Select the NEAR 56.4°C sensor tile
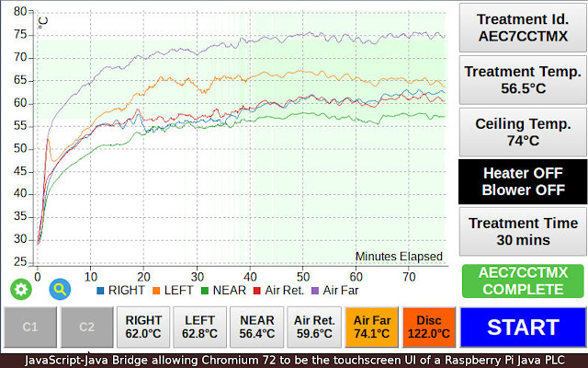The width and height of the screenshot is (588, 368). pos(257,328)
